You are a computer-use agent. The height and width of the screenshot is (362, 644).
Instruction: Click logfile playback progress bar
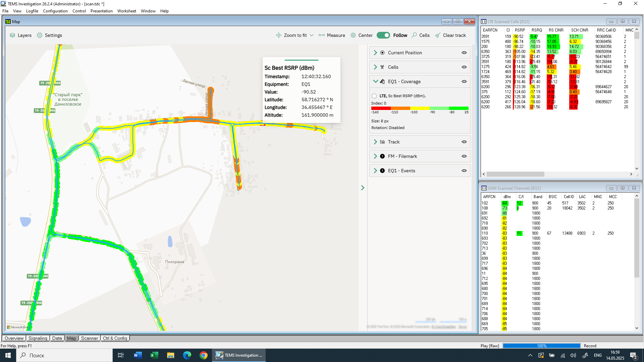click(x=541, y=346)
